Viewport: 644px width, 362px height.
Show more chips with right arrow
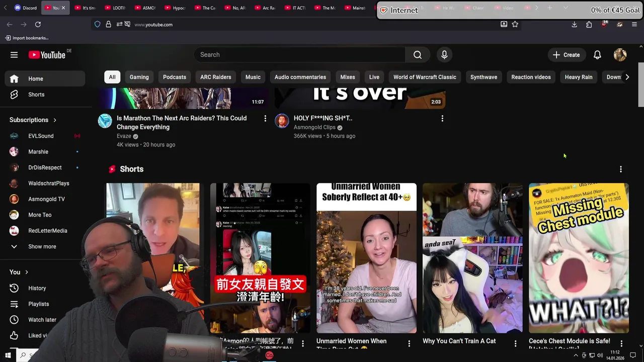tap(627, 77)
